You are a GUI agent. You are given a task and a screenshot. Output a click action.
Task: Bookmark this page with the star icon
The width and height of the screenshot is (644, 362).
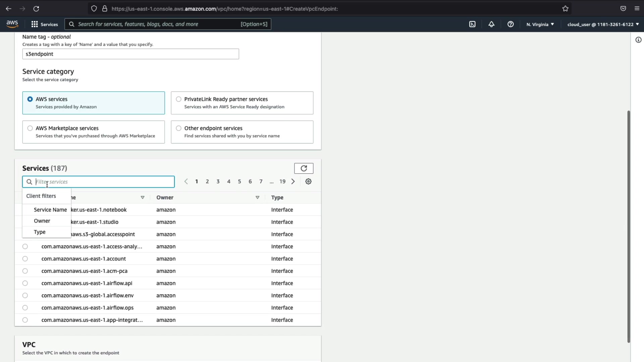click(566, 9)
